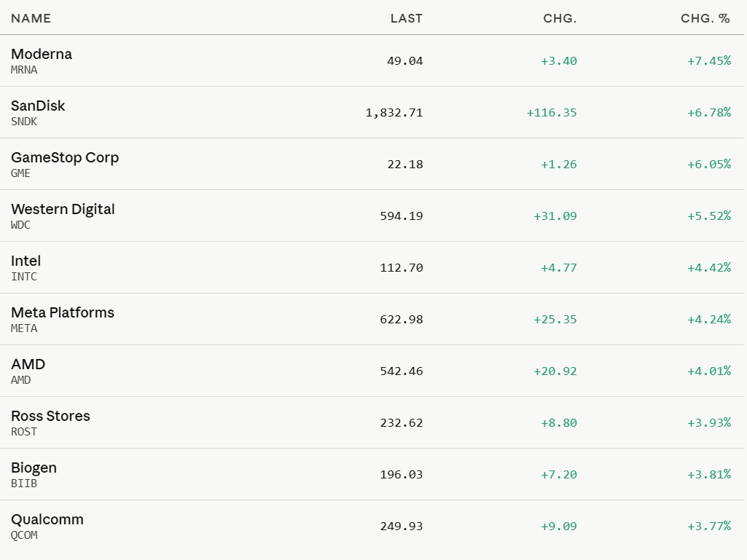Open the SanDisk stock link

pyautogui.click(x=38, y=106)
